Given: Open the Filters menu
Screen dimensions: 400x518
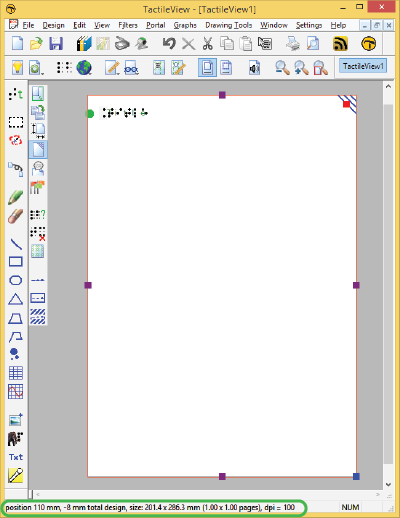Looking at the screenshot, I should pyautogui.click(x=128, y=25).
